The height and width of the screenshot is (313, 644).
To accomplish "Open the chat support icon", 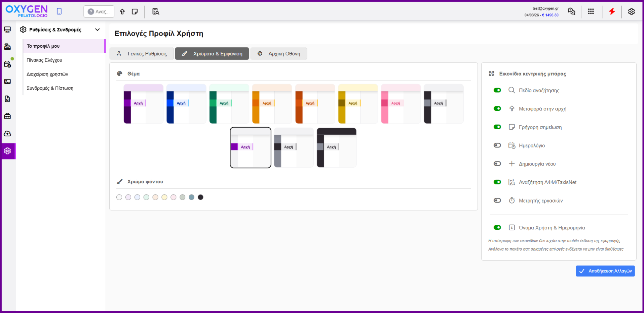I will pos(571,11).
